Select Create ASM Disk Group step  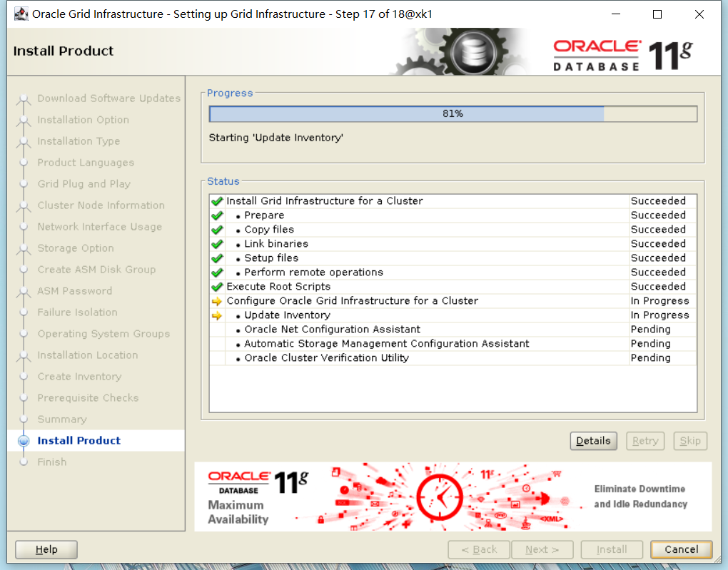[96, 269]
